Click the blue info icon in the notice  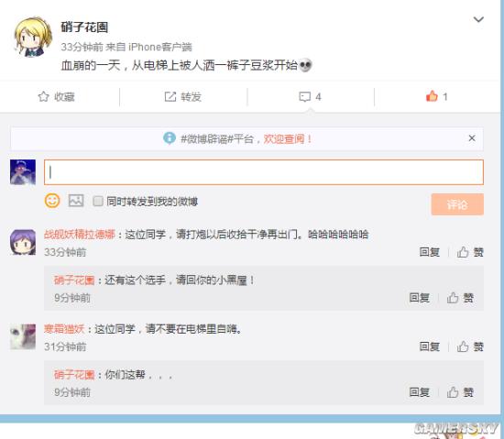(170, 138)
